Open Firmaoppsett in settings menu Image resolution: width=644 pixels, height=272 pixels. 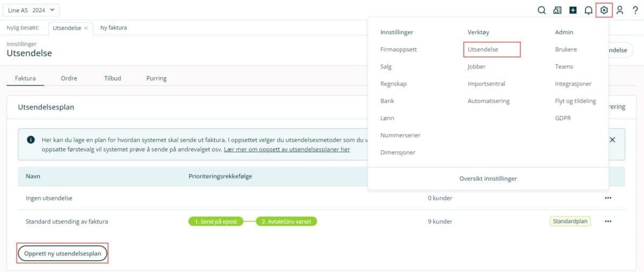(398, 49)
